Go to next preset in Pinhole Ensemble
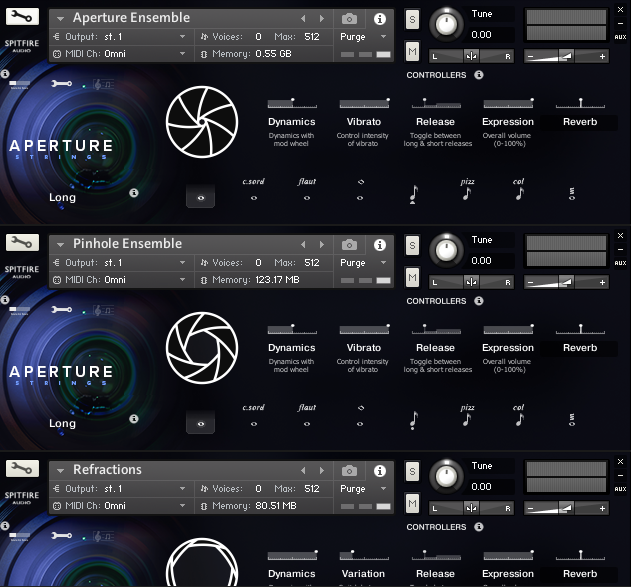The image size is (631, 587). (322, 245)
